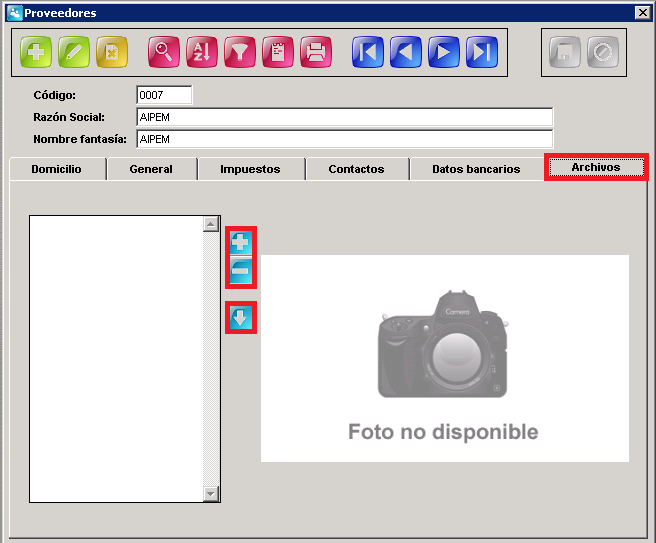This screenshot has height=543, width=656.
Task: Click the printer icon
Action: click(x=316, y=52)
